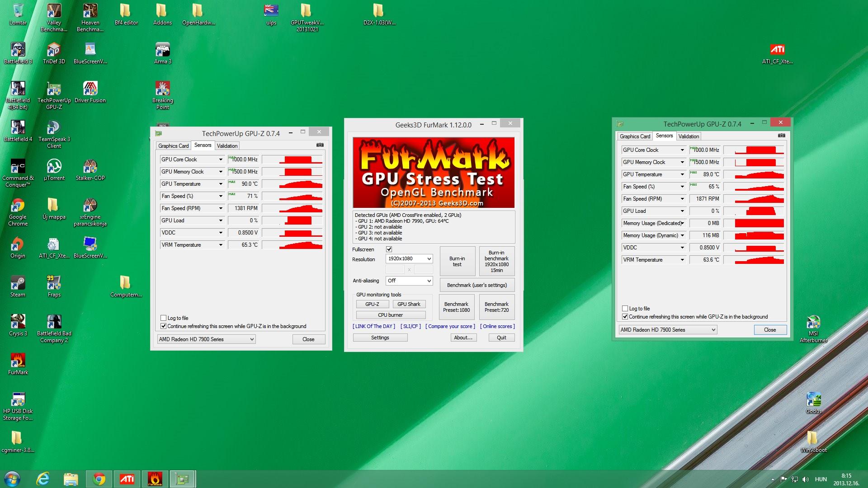868x488 pixels.
Task: Open the FurMark desktop shortcut
Action: (18, 364)
